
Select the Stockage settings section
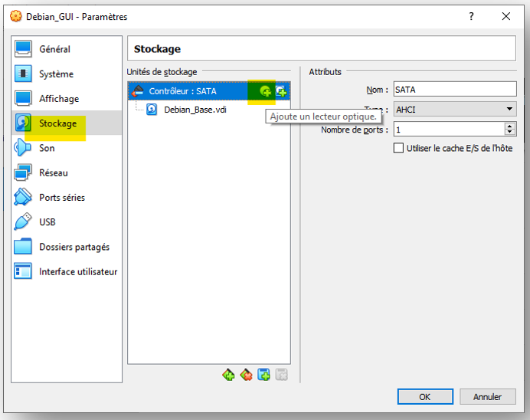pos(67,123)
